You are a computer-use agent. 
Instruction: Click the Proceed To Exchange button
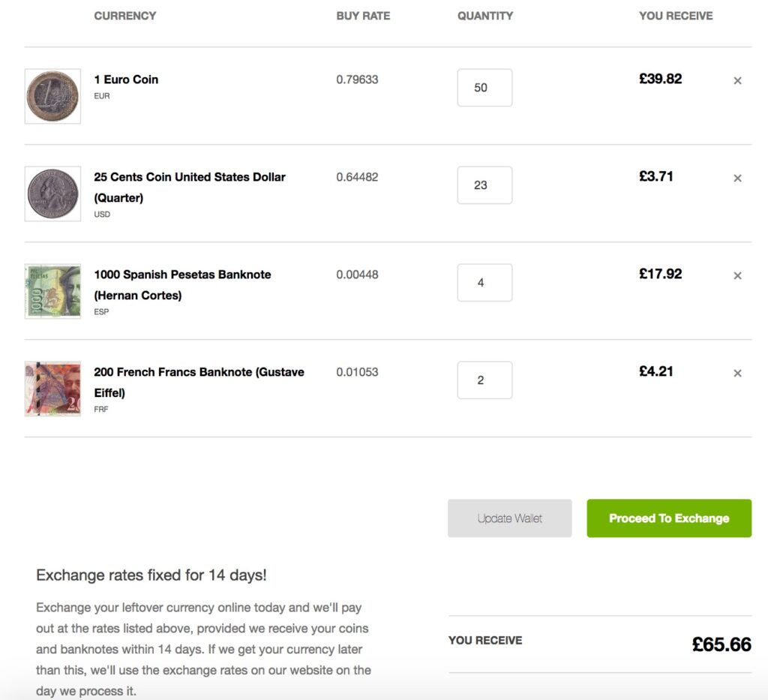pyautogui.click(x=668, y=518)
